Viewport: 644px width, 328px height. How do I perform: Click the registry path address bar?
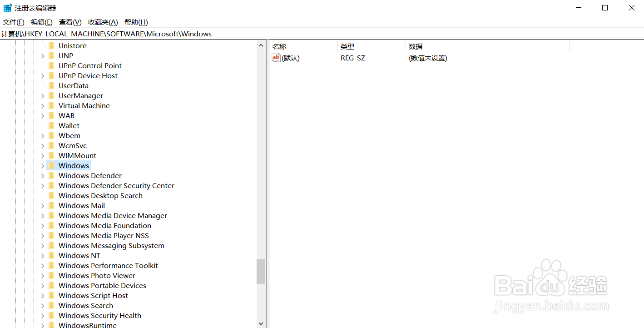(x=322, y=34)
